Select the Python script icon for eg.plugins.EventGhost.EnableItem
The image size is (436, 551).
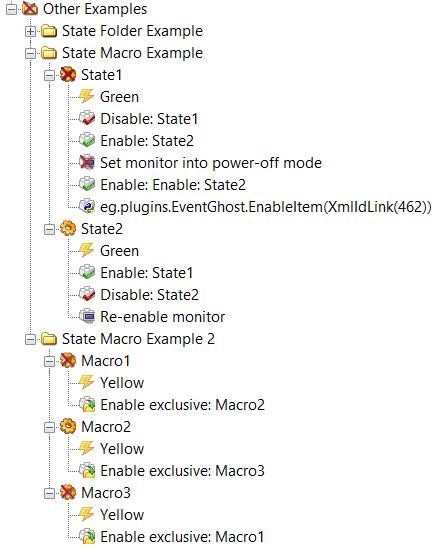(86, 207)
